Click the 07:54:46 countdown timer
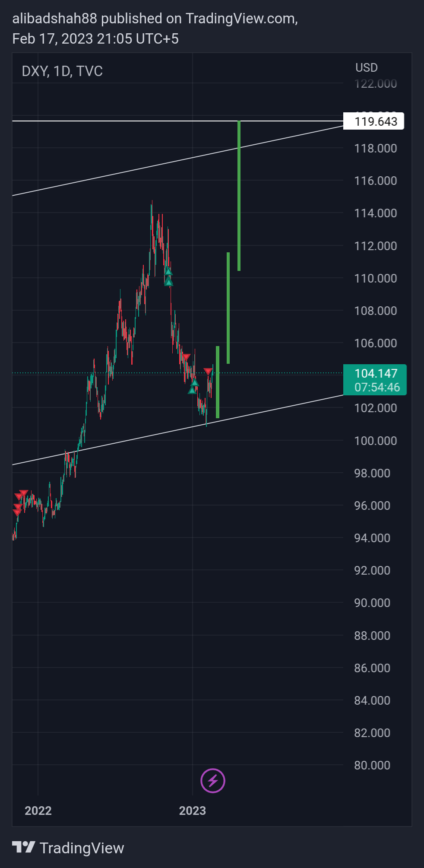Screen dimensions: 424x868 tap(377, 387)
